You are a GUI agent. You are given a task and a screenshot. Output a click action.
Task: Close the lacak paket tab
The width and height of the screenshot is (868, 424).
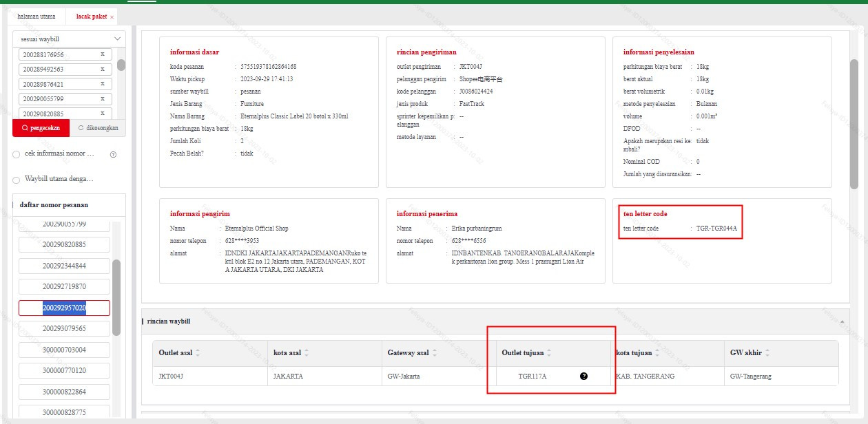click(112, 17)
